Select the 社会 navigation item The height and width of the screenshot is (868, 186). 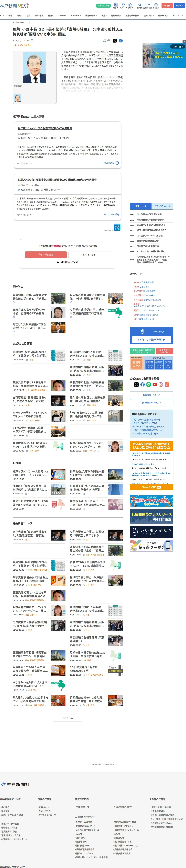coord(28,15)
